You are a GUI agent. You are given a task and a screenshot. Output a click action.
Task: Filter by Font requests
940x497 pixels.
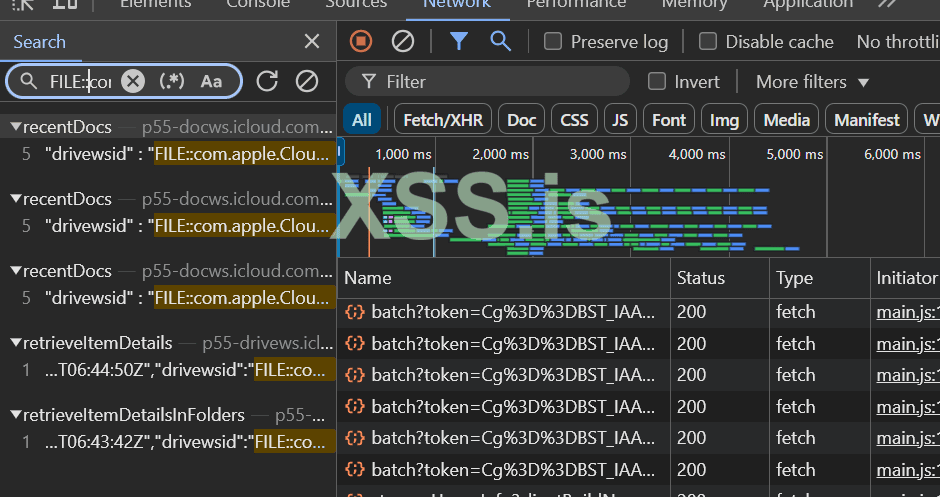click(669, 120)
